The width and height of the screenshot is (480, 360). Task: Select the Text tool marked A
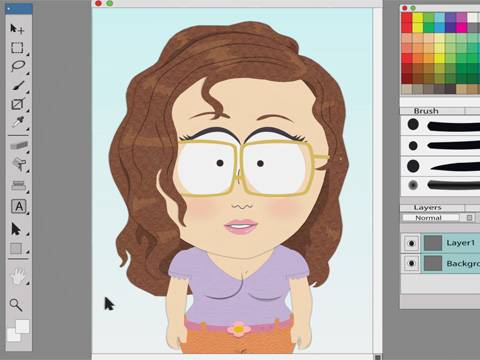19,206
